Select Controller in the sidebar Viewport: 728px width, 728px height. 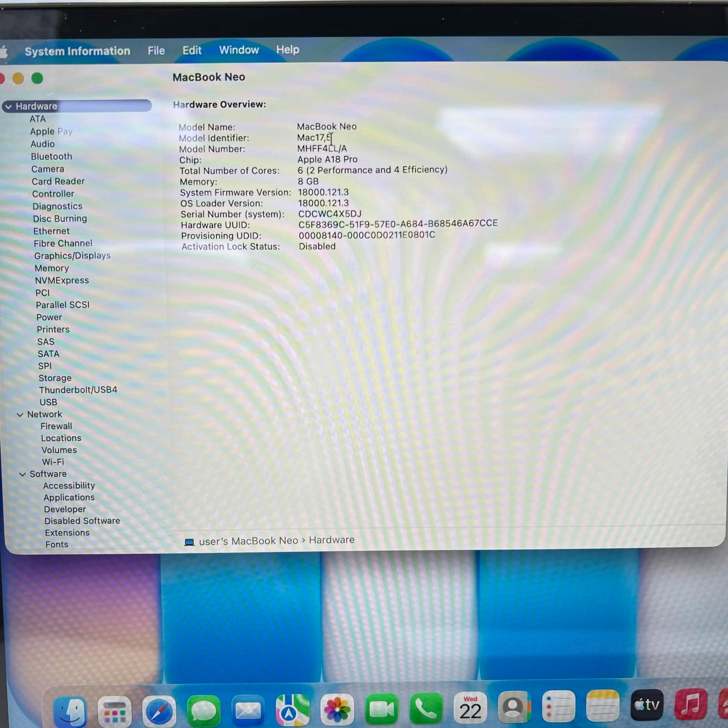[53, 194]
